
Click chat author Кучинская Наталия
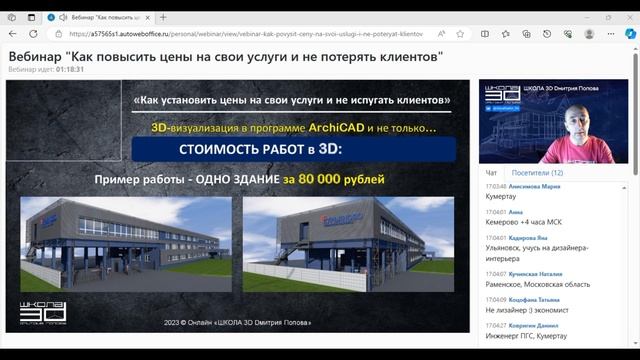(x=536, y=274)
